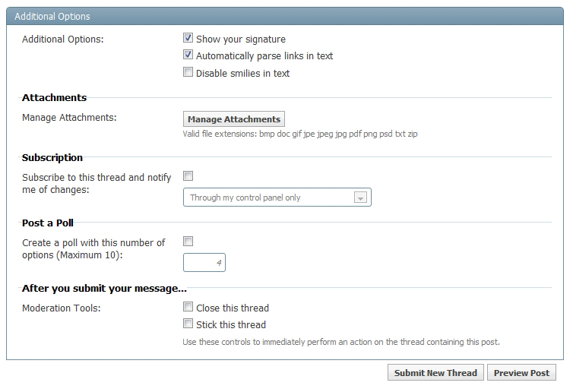This screenshot has width=573, height=392.
Task: Tick the Close this thread checkbox
Action: click(x=188, y=308)
